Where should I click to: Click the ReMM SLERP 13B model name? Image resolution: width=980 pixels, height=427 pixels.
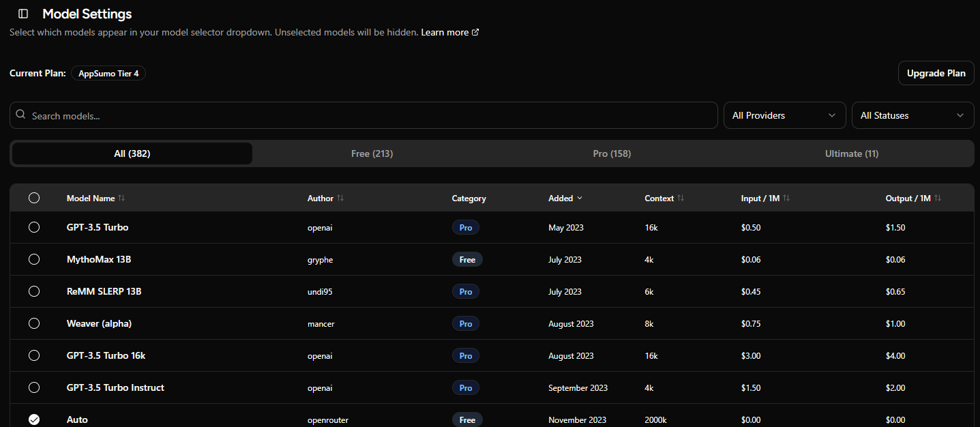click(104, 291)
